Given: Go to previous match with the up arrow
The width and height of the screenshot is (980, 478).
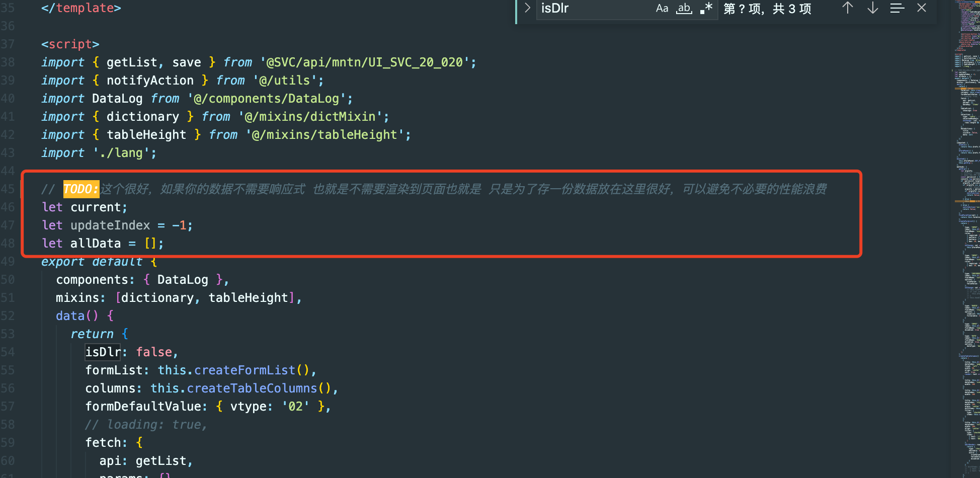Looking at the screenshot, I should pos(848,8).
